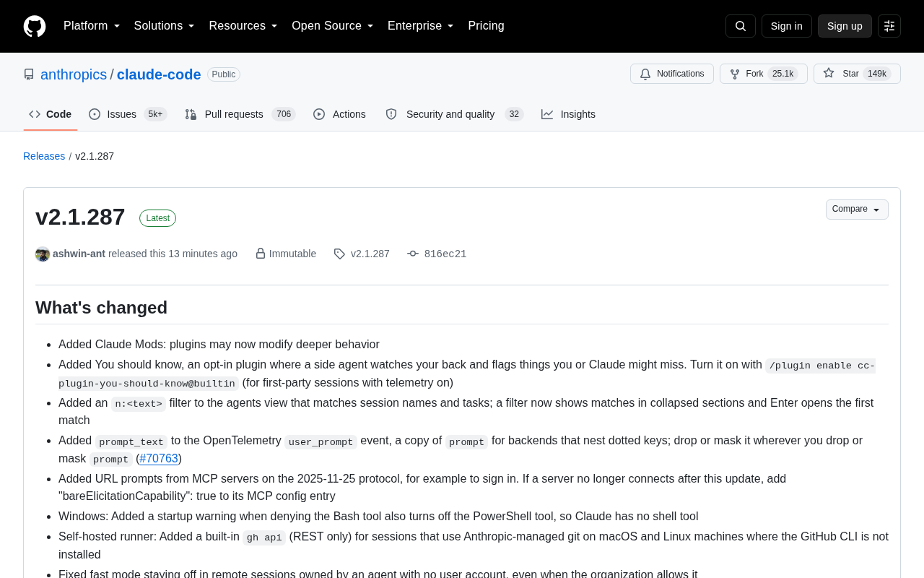The height and width of the screenshot is (578, 924).
Task: Click the Sign in button
Action: click(x=787, y=26)
